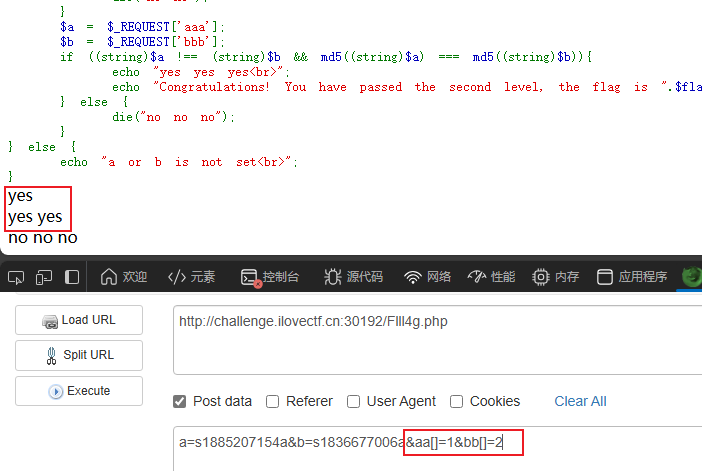Click the Congratulations echo code line
The image size is (702, 471).
click(407, 87)
